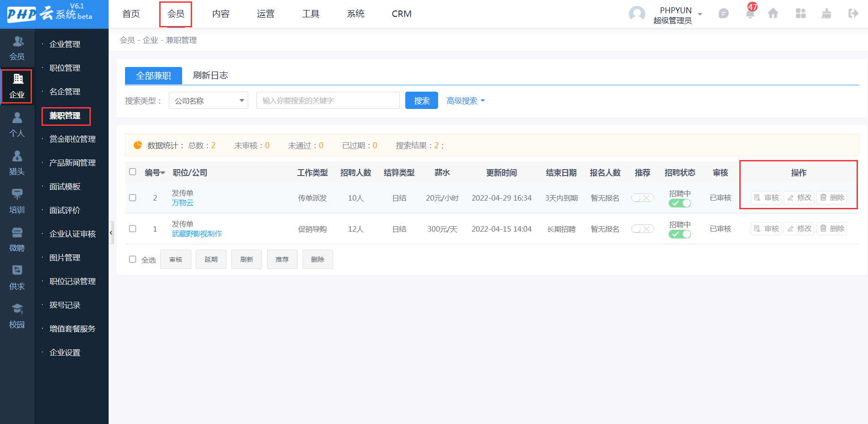Open the 供求 sidebar icon section
868x424 pixels.
point(17,278)
